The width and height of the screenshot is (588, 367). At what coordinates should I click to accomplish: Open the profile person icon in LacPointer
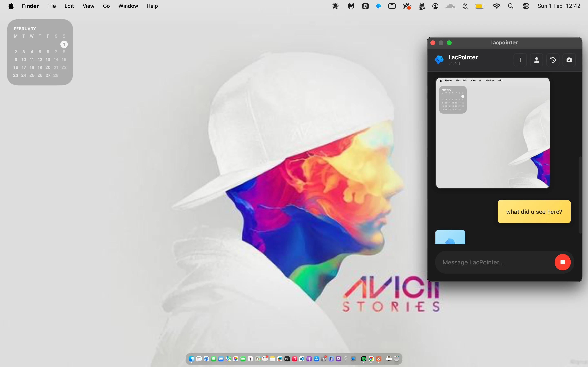[537, 60]
